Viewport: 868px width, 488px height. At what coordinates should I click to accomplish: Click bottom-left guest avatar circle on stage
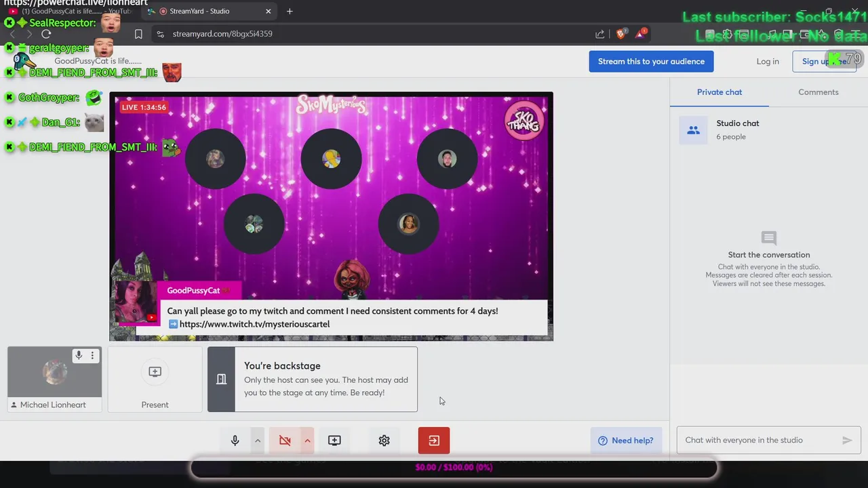(254, 224)
